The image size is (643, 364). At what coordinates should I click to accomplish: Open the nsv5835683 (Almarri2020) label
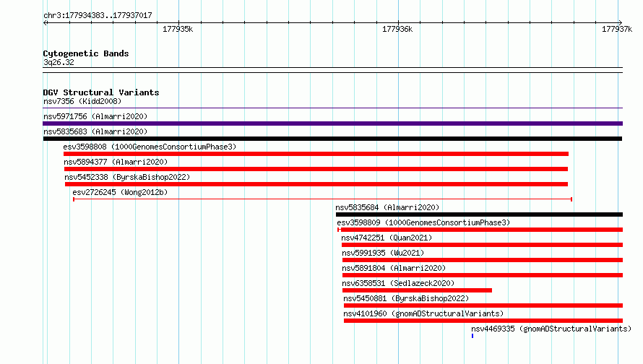[x=95, y=131]
